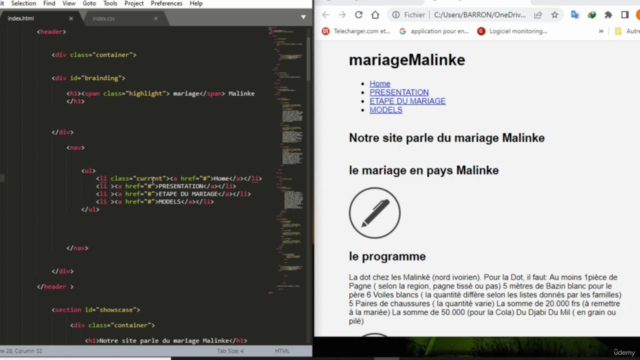Click the Home link on the page
This screenshot has height=360, width=640.
[x=380, y=84]
